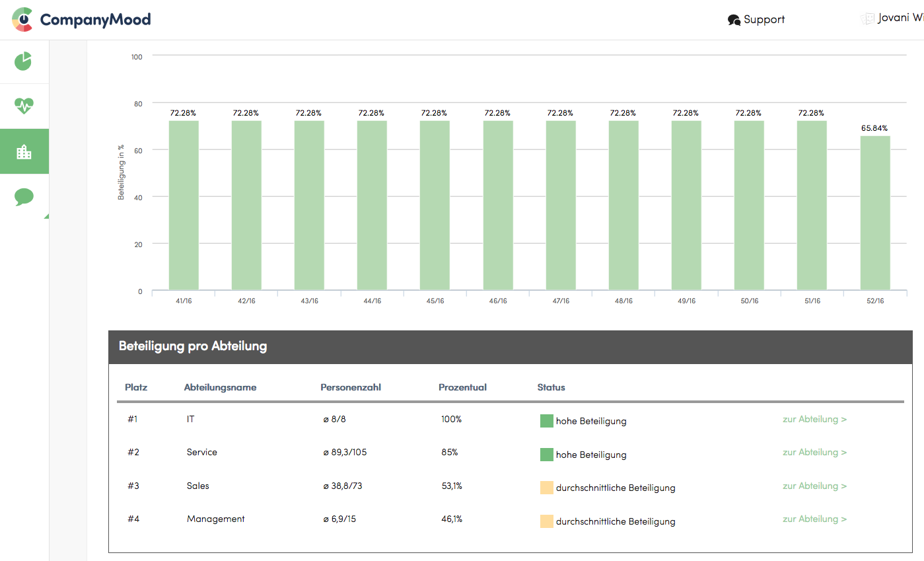This screenshot has height=561, width=924.
Task: Open the Jovani user account menu
Action: click(892, 19)
